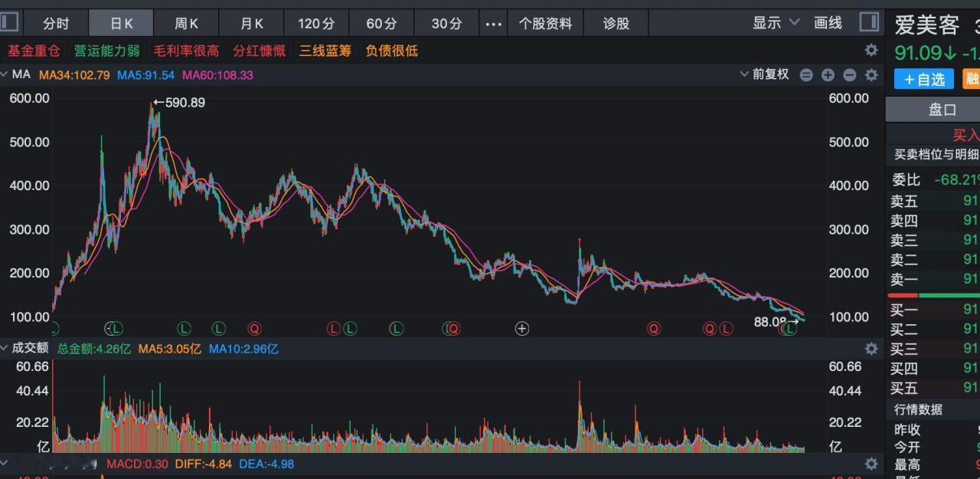Collapse the MACD panel chevron
980x479 pixels.
point(5,463)
